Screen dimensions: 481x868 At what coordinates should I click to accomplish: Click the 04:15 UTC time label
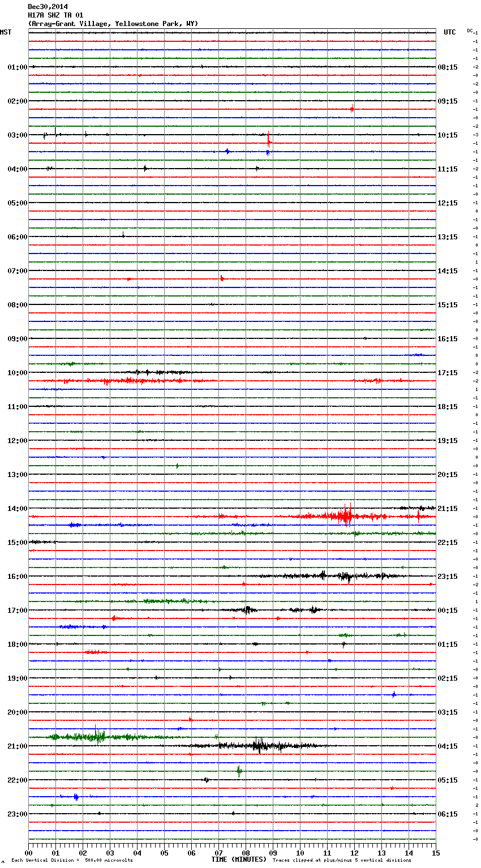pyautogui.click(x=448, y=746)
